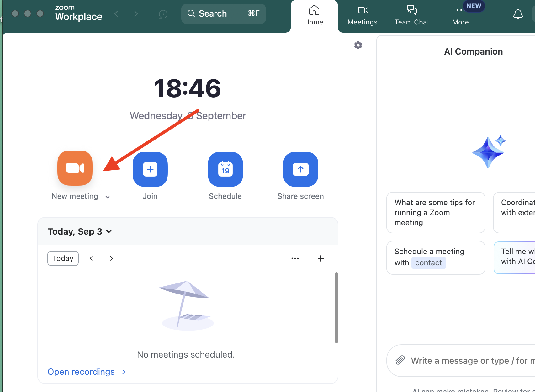Click the history clock icon in the title bar
Viewport: 535px width, 392px height.
pyautogui.click(x=163, y=14)
